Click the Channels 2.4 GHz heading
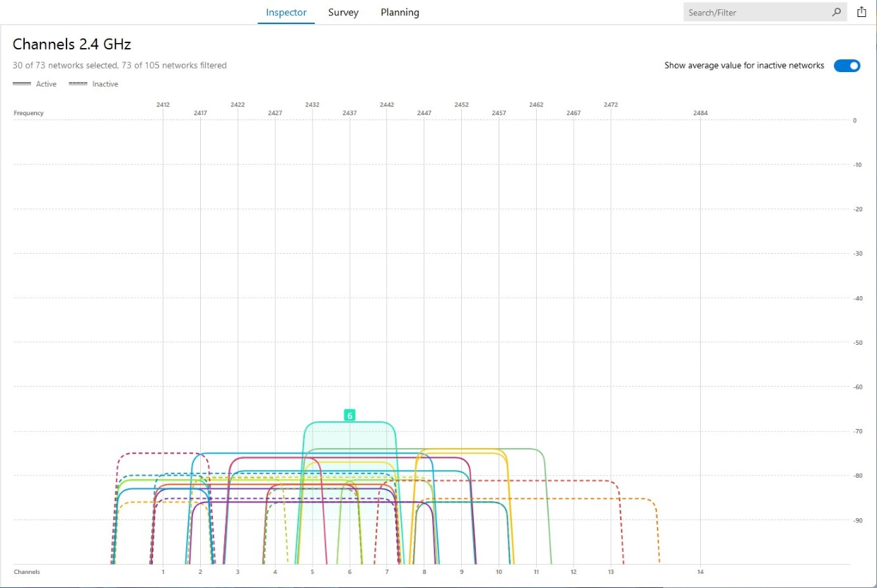 72,45
